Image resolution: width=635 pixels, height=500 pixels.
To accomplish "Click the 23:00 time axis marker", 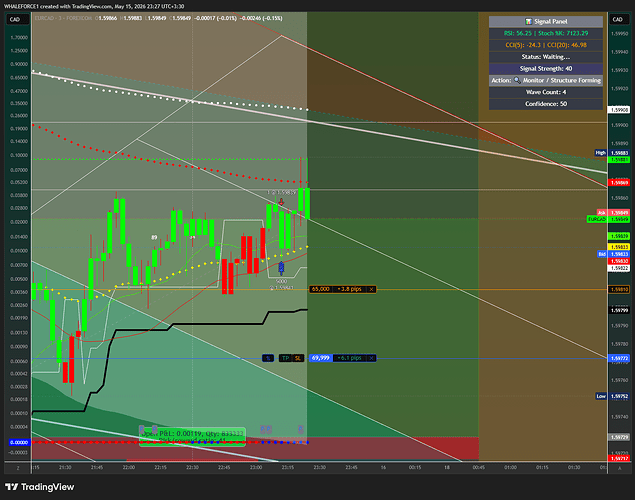I will pyautogui.click(x=256, y=467).
